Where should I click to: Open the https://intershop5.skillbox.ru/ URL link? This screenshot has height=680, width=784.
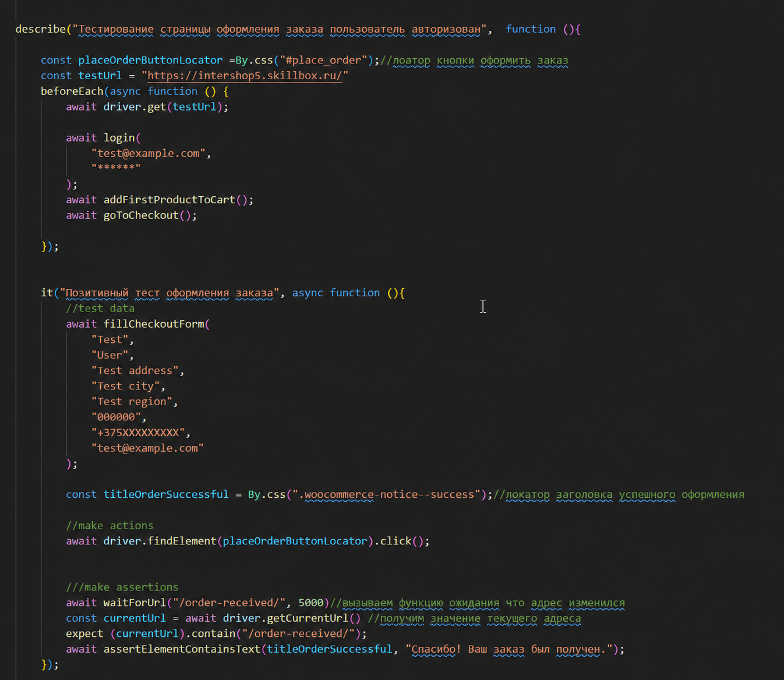pos(245,76)
